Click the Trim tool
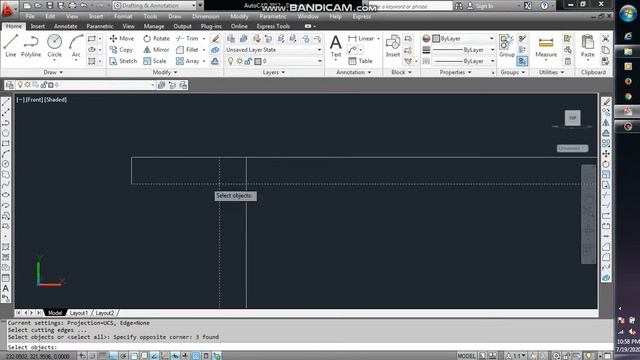 [187, 38]
